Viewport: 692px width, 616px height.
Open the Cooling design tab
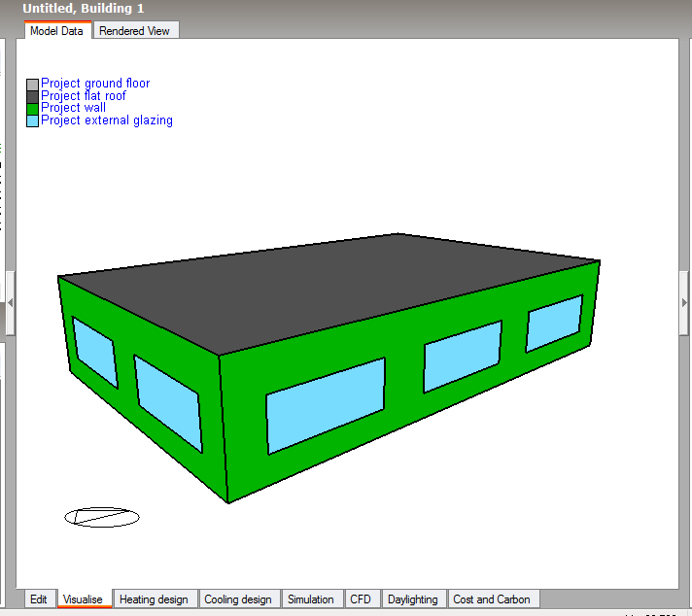pos(238,599)
